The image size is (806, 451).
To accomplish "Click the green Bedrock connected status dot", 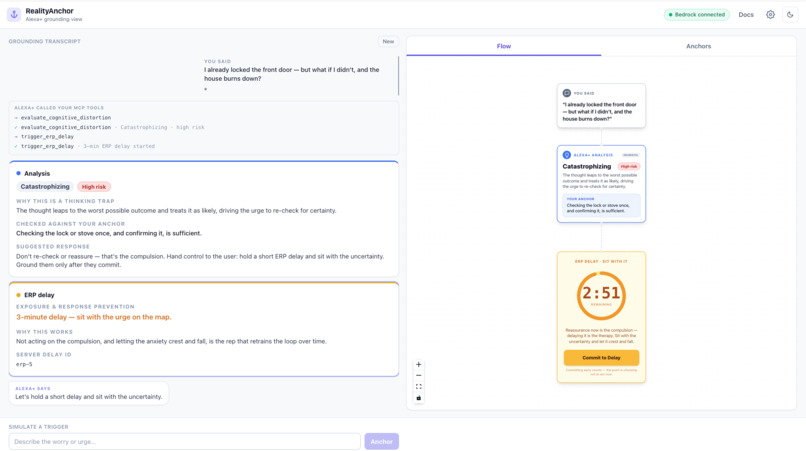I will coord(670,14).
